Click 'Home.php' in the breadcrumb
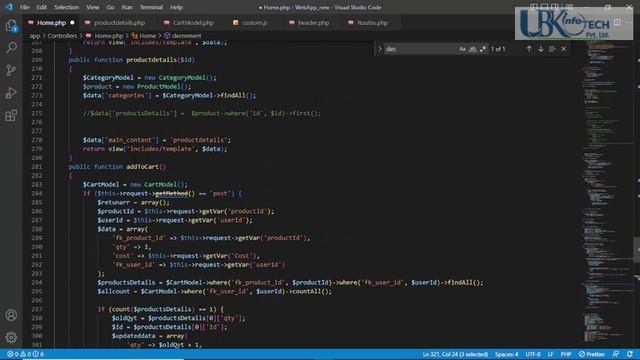This screenshot has height=360, width=640. click(x=109, y=36)
